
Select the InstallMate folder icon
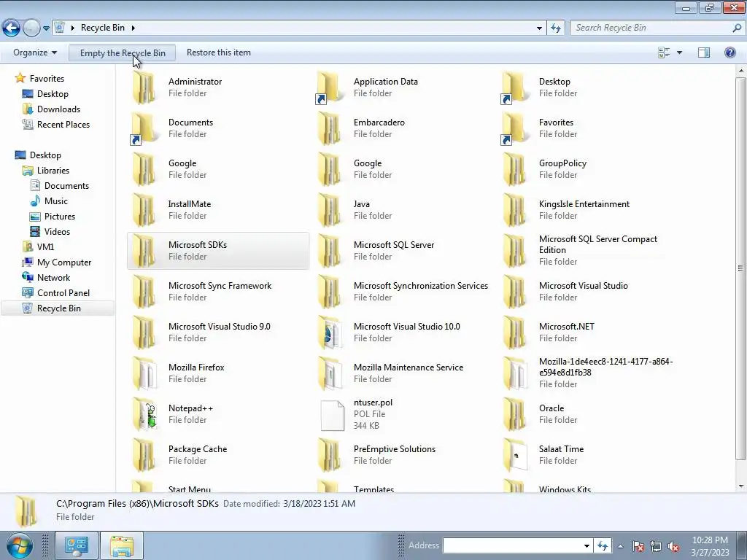pos(144,210)
